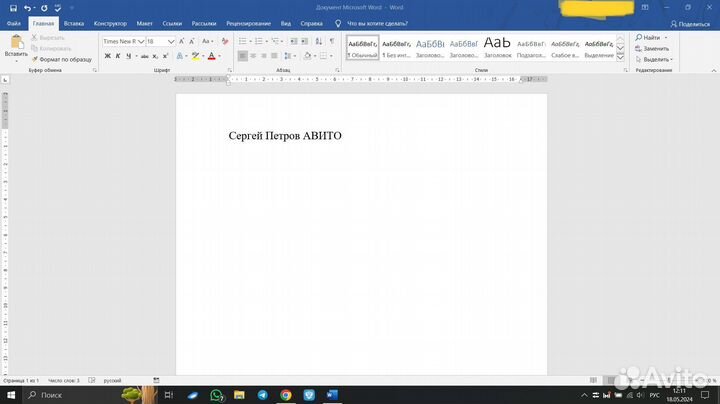Insert bulleted list
Image resolution: width=720 pixels, height=404 pixels.
pos(242,41)
